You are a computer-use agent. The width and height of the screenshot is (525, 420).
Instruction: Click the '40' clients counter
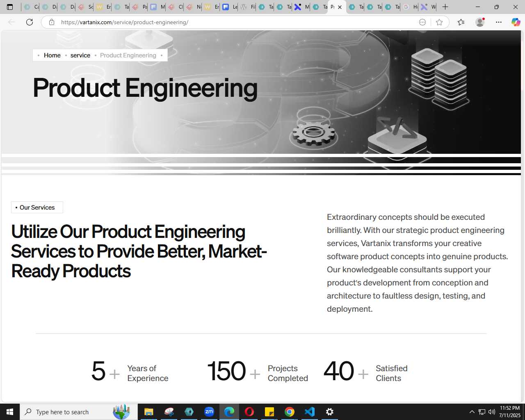[x=339, y=371]
